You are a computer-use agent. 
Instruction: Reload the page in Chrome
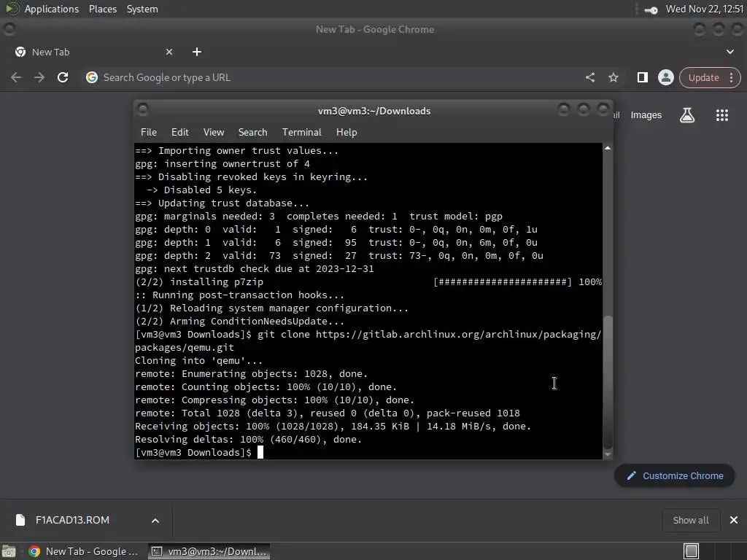point(63,77)
